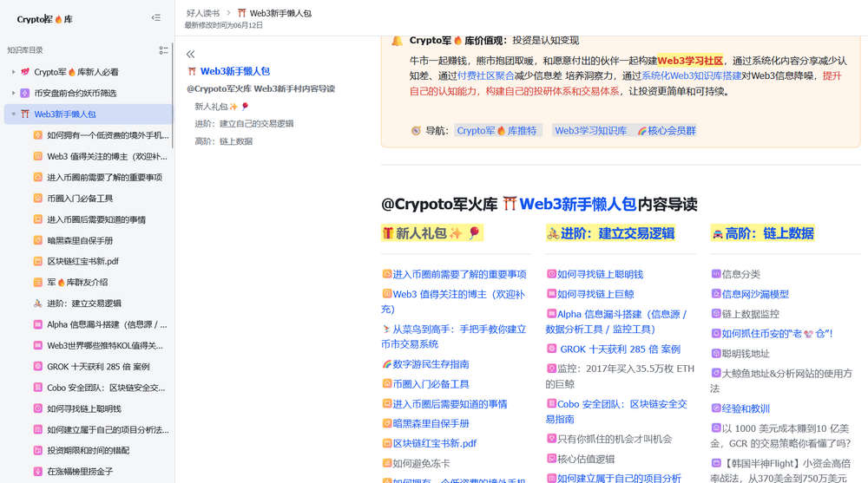
Task: Open sidebar doc 如何拥有一个低资费的境外手机
Action: pyautogui.click(x=108, y=135)
